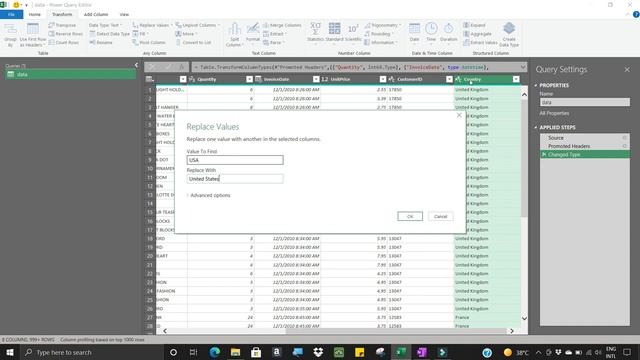Open the Extract dropdown in Text Column
Viewport: 640px width, 360px height.
pos(274,34)
